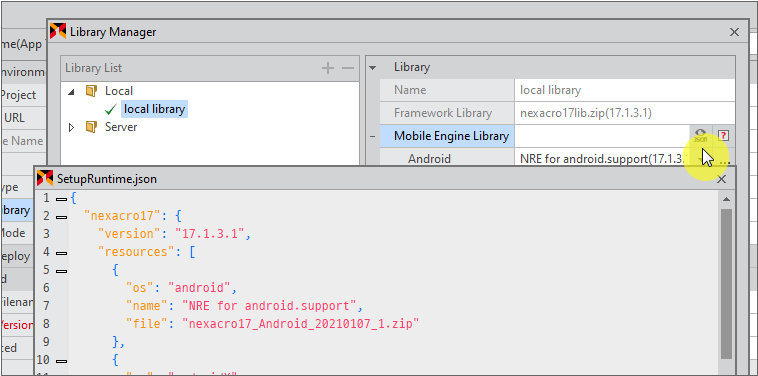Viewport: 758px width, 376px height.
Task: Add a library with the plus icon
Action: tap(328, 68)
